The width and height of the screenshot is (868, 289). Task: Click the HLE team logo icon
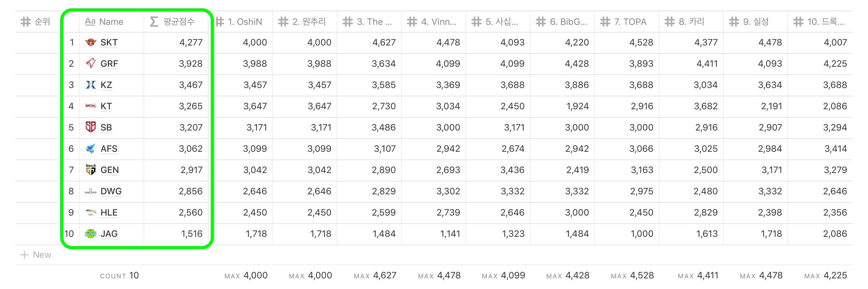click(90, 212)
